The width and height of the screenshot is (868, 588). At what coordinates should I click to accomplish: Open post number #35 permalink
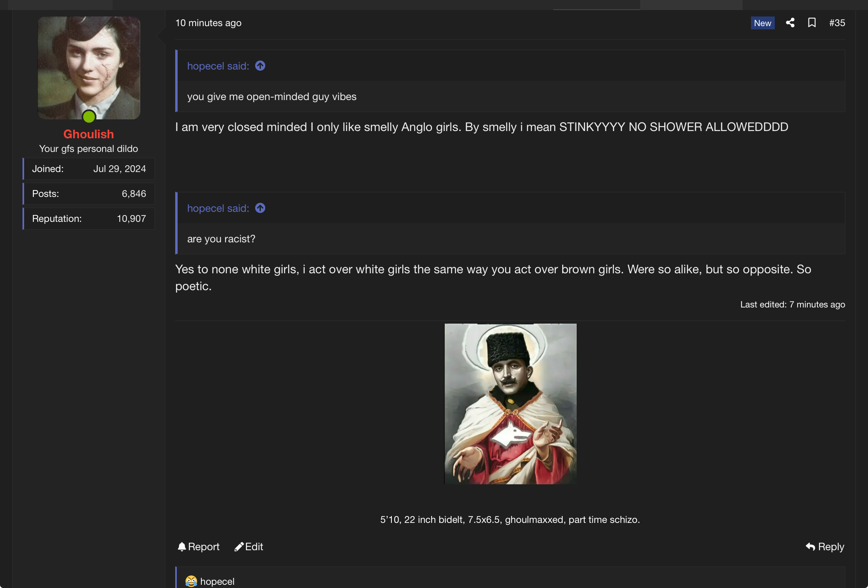tap(837, 23)
